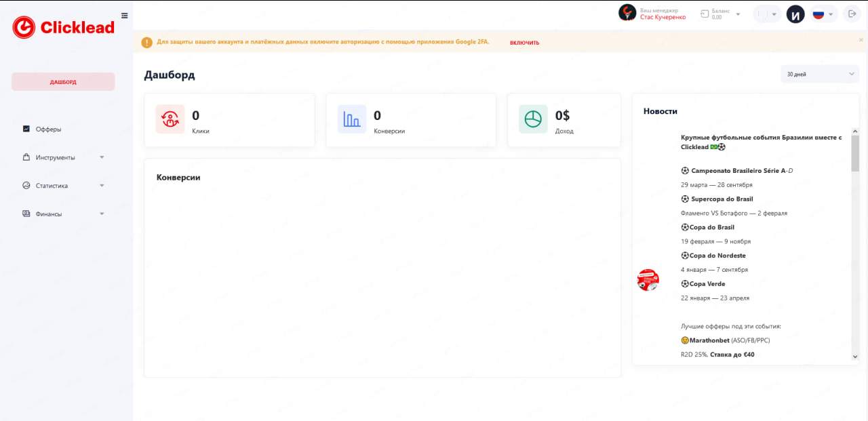Open the Russian flag language dropdown
Screen dimensions: 868x421
823,14
